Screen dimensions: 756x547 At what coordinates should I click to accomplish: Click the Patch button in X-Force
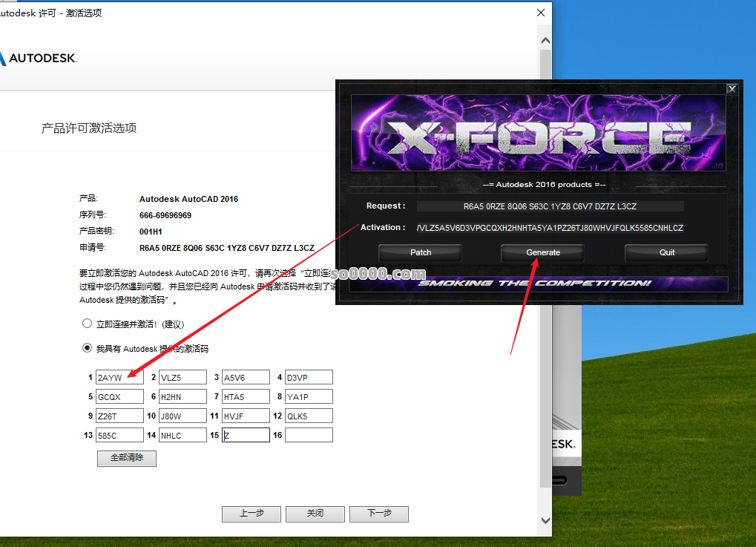point(421,252)
